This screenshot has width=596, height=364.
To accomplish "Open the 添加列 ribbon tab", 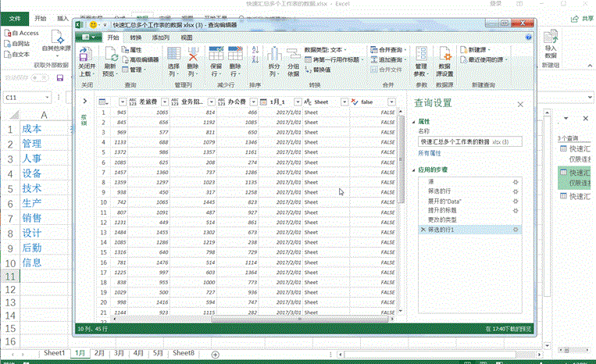I will pos(161,37).
